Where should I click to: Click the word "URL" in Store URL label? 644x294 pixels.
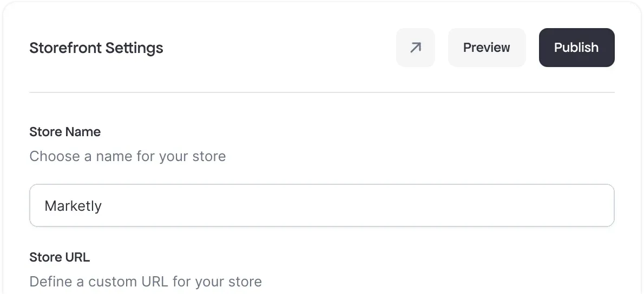point(78,257)
